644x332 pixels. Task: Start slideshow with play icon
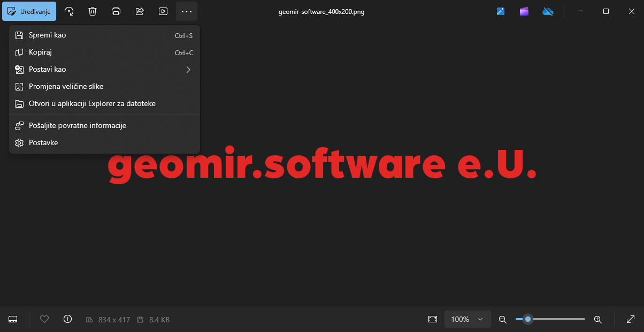163,11
